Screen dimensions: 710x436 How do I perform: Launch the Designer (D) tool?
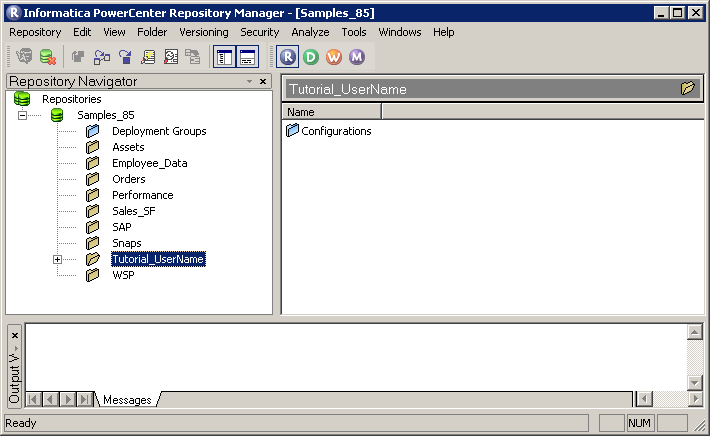tap(311, 57)
